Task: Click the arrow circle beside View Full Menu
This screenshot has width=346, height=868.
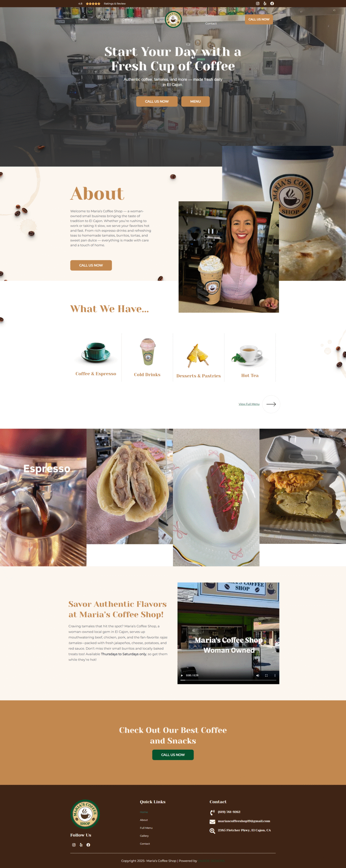Action: pos(271,404)
